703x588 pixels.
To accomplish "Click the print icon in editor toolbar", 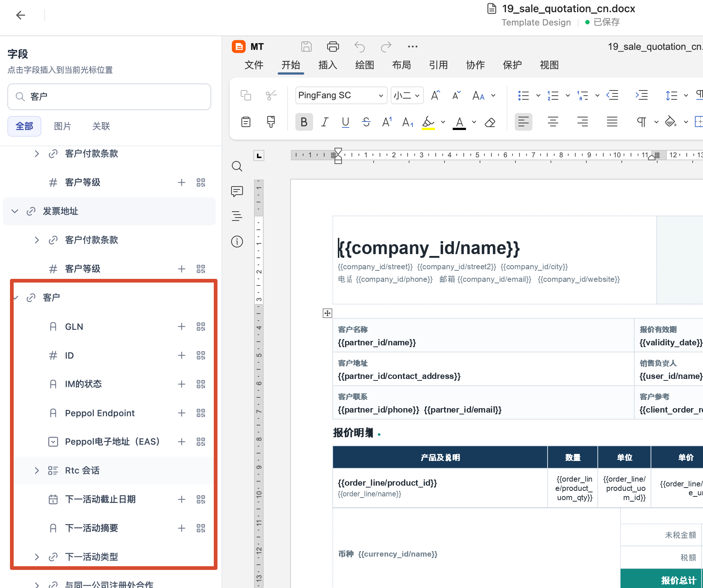I will (x=333, y=47).
